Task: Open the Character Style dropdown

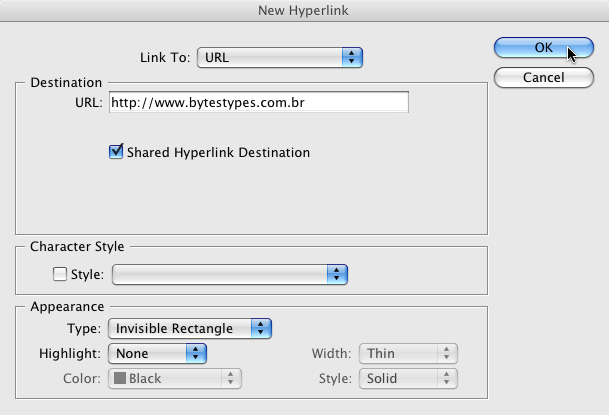Action: pyautogui.click(x=230, y=274)
